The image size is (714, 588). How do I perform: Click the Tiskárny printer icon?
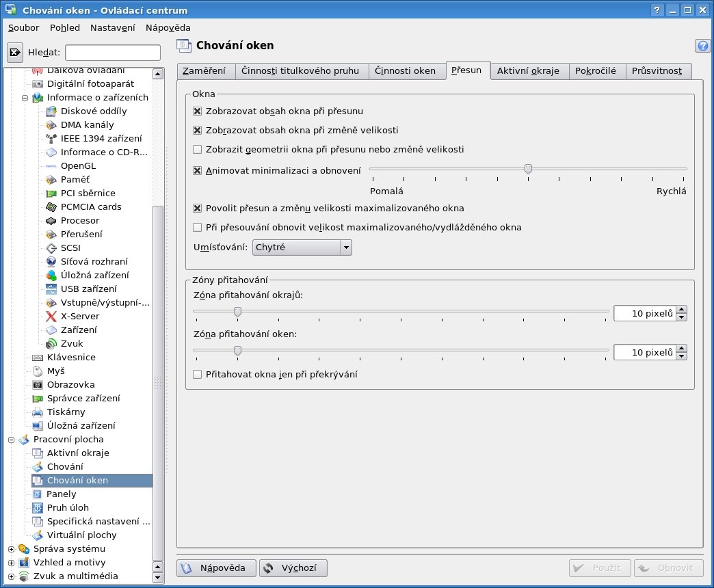[x=38, y=412]
